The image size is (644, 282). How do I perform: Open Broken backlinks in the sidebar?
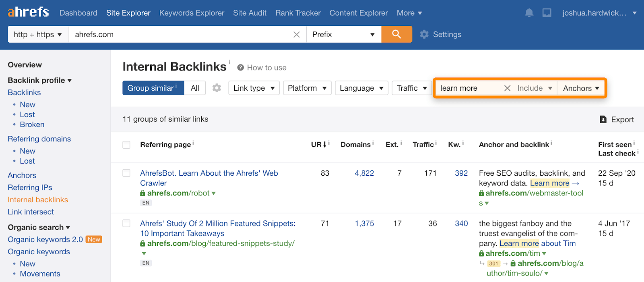tap(32, 124)
